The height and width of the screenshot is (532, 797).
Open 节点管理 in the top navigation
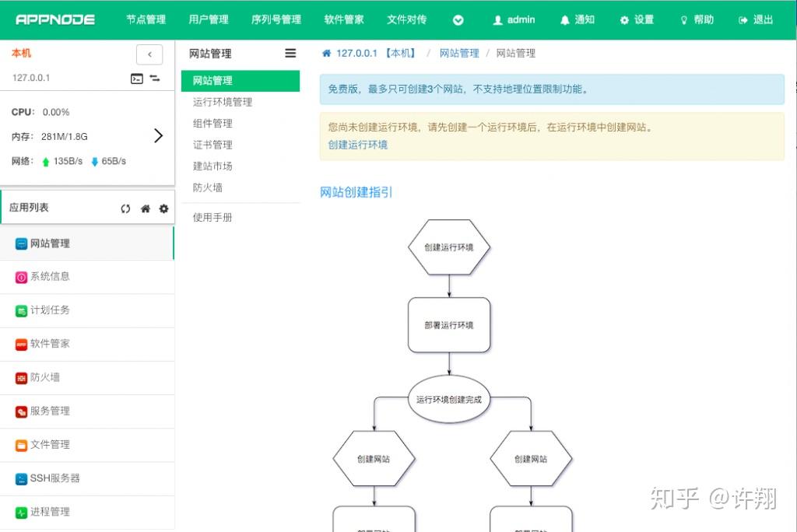pyautogui.click(x=146, y=19)
